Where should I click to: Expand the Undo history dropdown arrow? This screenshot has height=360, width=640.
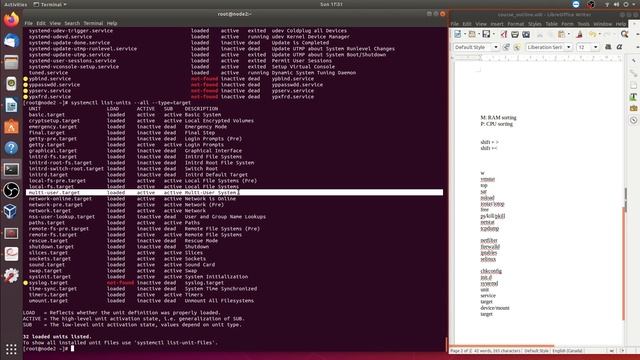[600, 34]
